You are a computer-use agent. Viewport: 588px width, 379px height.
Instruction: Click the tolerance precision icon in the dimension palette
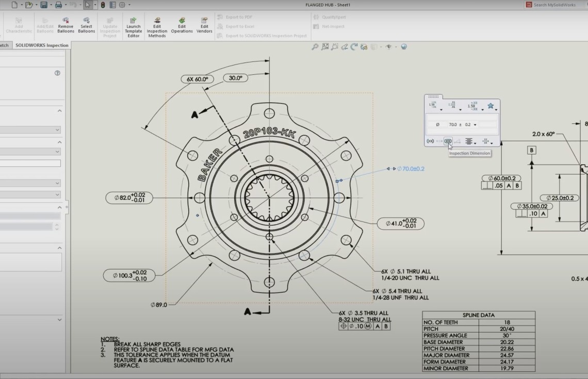(472, 105)
